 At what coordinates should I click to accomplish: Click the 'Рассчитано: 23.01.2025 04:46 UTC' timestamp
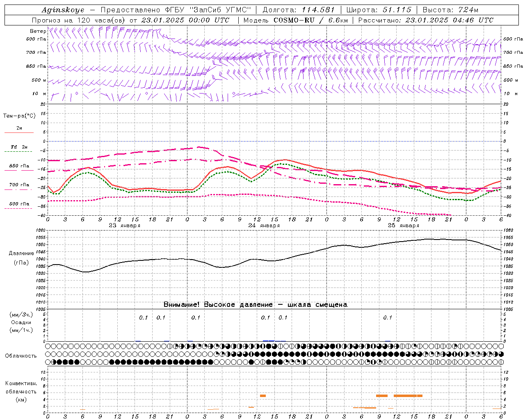click(x=426, y=20)
